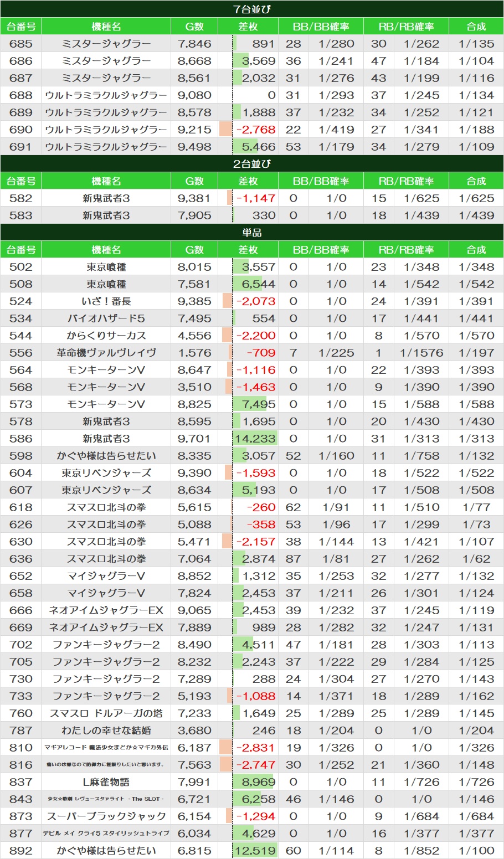Click マイジャグラーV in row 652
This screenshot has width=504, height=859.
(x=106, y=576)
